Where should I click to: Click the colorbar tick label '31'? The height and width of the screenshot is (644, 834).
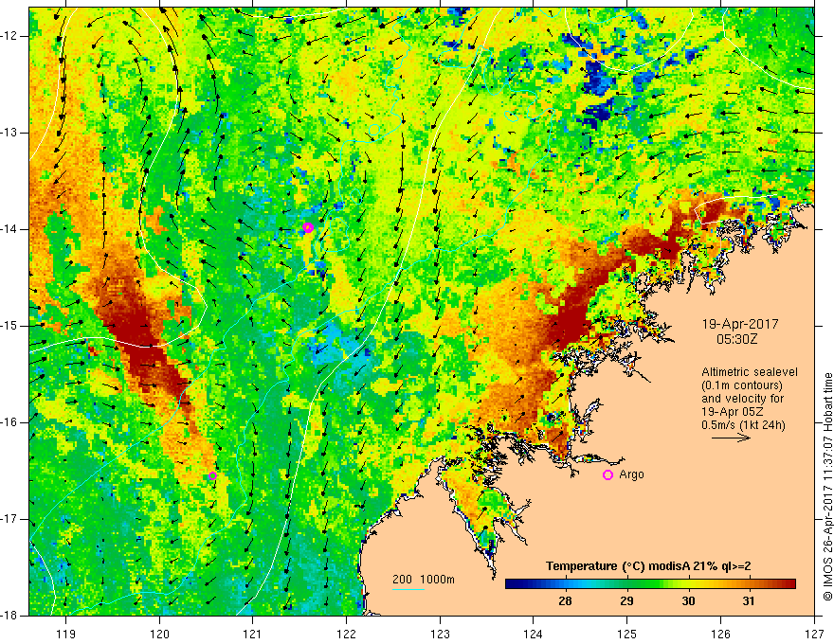pyautogui.click(x=749, y=601)
